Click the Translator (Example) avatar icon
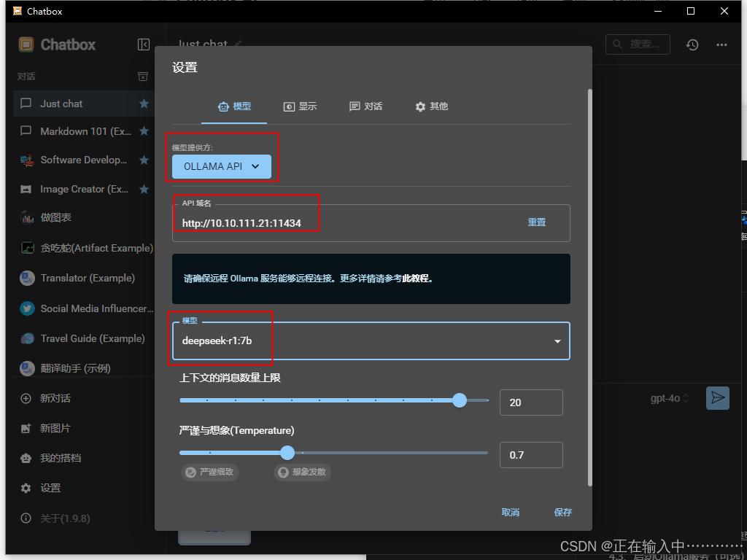The image size is (747, 560). click(27, 278)
